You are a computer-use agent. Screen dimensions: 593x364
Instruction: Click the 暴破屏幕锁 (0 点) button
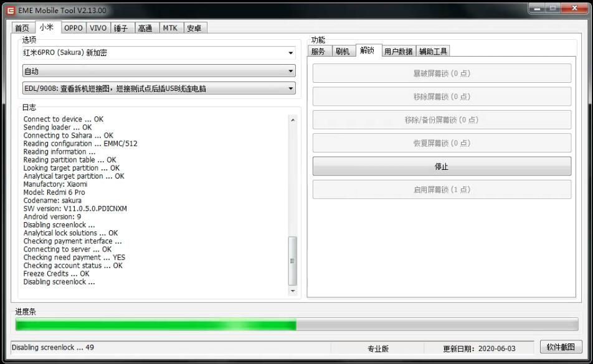tap(442, 73)
